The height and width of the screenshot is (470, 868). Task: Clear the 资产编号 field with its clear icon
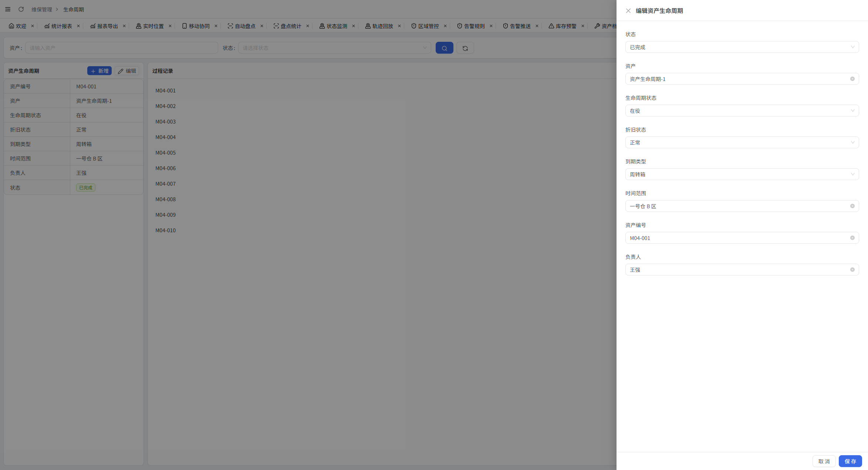click(x=852, y=238)
